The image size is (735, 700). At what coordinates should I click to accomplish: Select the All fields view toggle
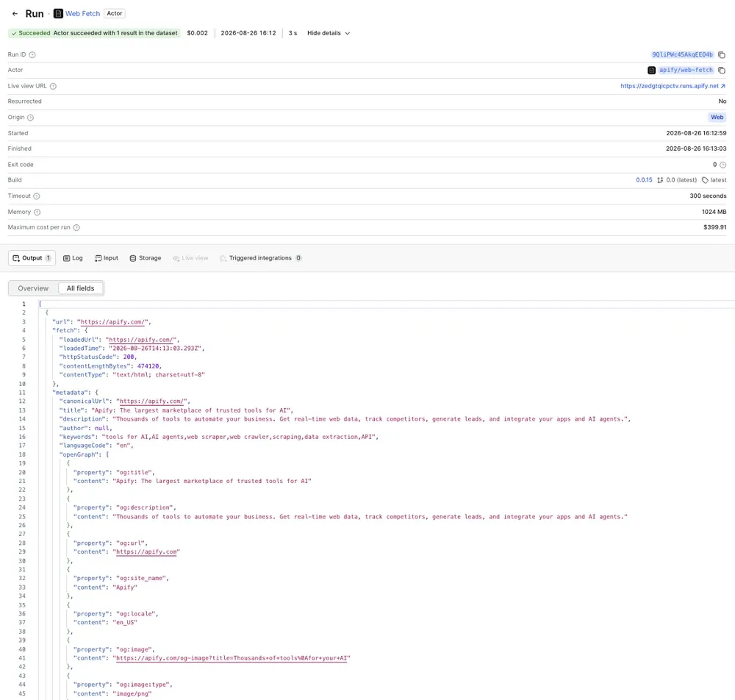tap(81, 288)
